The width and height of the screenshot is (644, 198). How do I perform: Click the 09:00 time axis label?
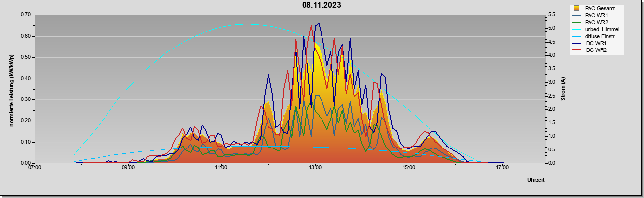[128, 168]
